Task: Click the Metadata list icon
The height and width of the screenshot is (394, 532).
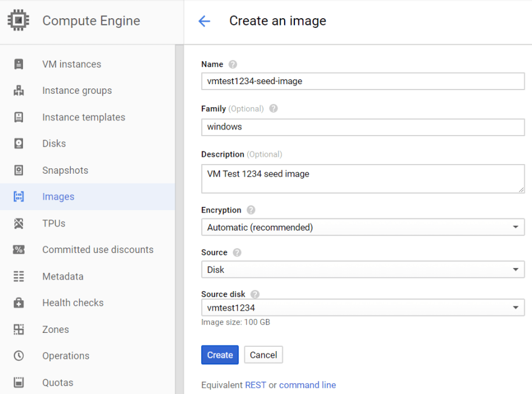Action: click(19, 276)
